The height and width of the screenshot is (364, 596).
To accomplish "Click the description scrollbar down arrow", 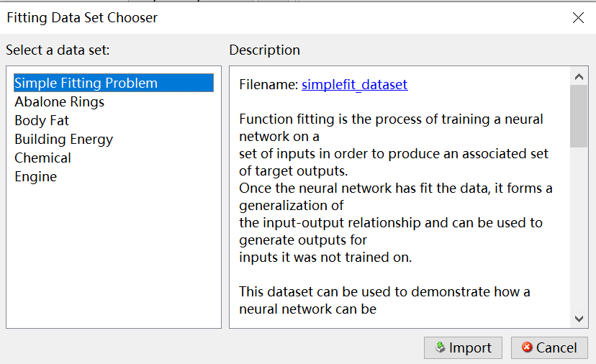I will [579, 319].
